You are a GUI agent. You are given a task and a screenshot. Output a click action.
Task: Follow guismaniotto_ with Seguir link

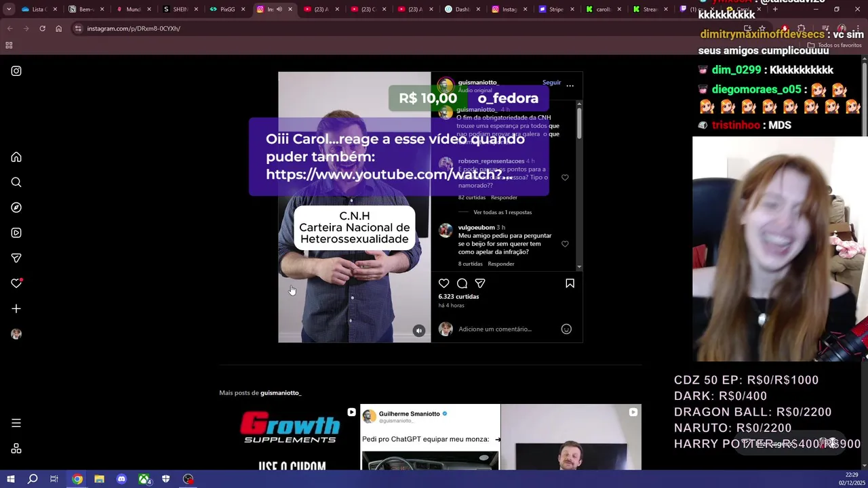(551, 83)
